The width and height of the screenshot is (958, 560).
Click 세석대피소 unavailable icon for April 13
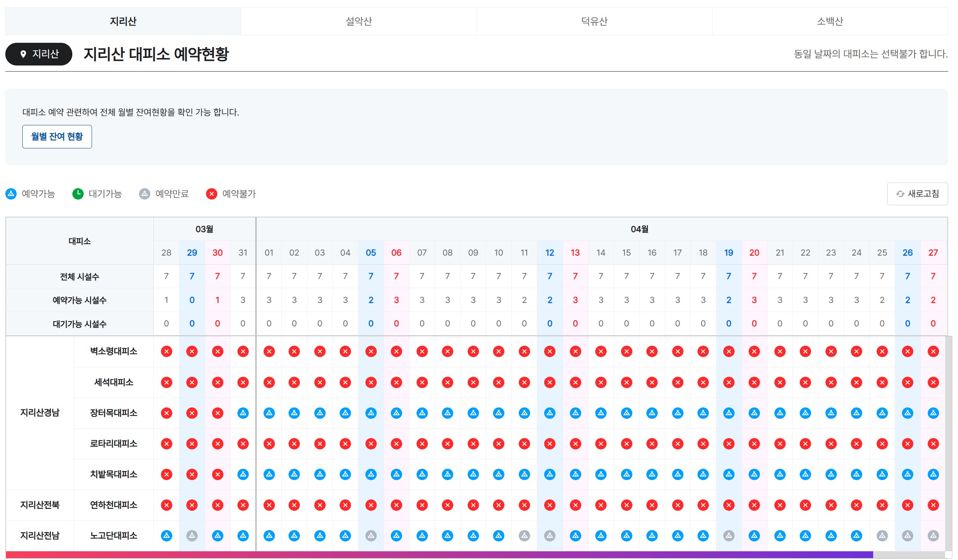[576, 382]
